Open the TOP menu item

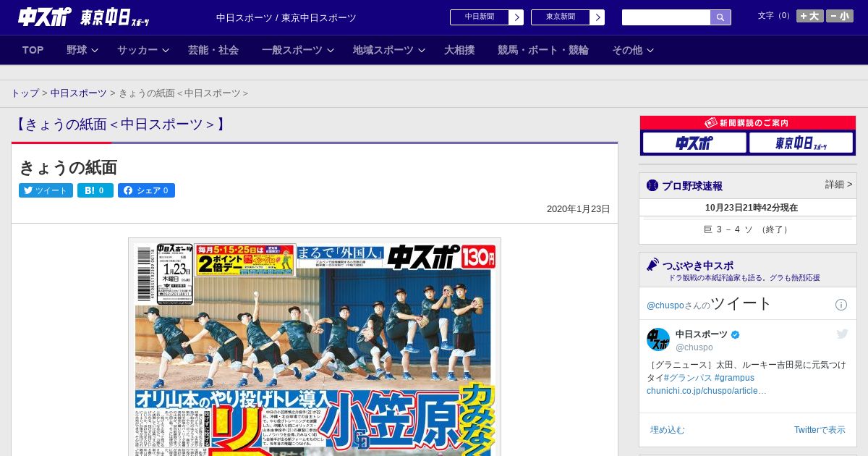(x=33, y=50)
